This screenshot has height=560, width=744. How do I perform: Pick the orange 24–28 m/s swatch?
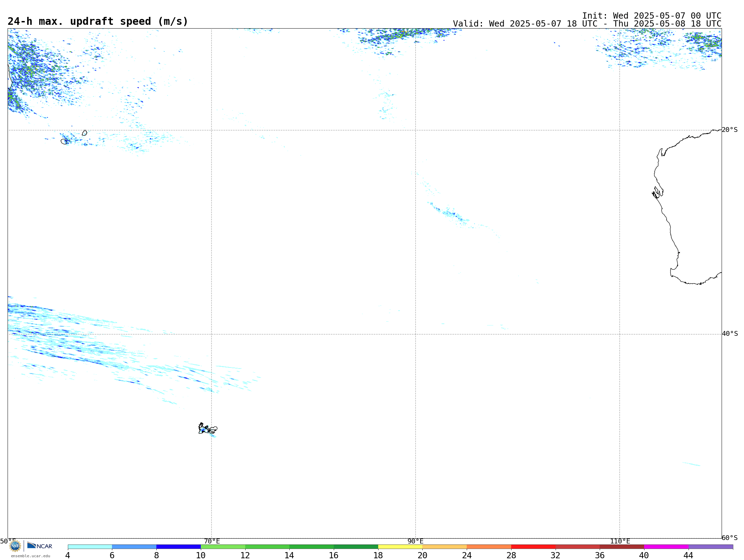489,547
